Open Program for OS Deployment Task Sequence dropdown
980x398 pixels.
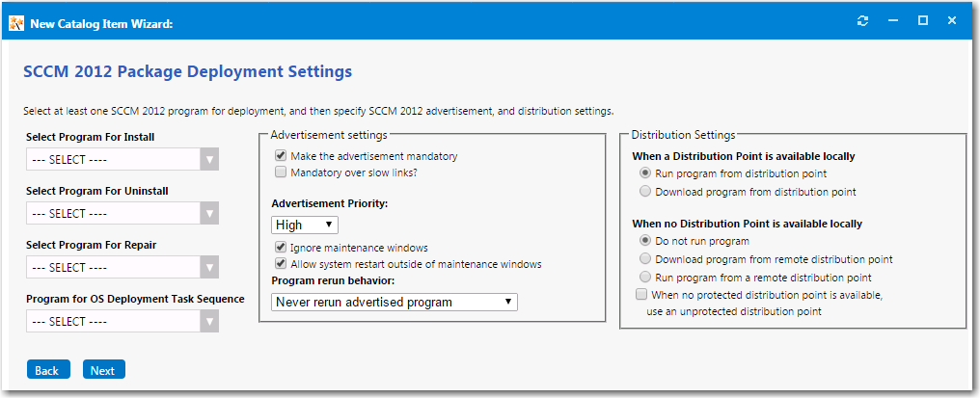click(123, 321)
